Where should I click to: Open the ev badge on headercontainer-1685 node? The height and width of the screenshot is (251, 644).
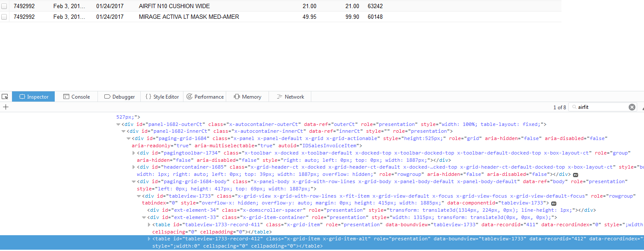point(576,175)
